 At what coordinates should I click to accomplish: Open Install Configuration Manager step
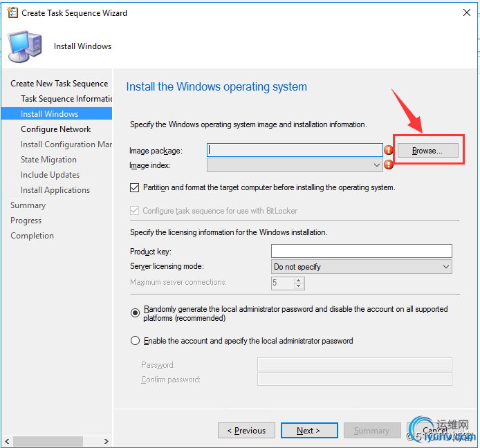[66, 144]
